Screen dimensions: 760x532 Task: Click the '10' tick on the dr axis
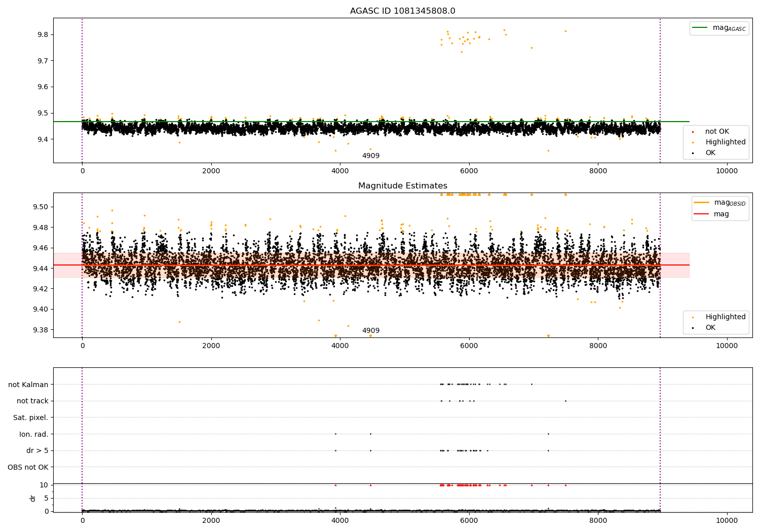(x=44, y=485)
